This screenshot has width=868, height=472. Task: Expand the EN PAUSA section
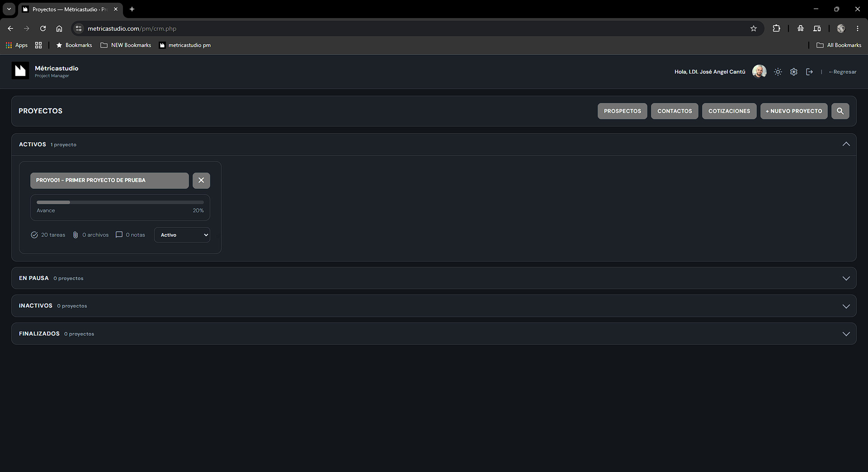(x=434, y=278)
